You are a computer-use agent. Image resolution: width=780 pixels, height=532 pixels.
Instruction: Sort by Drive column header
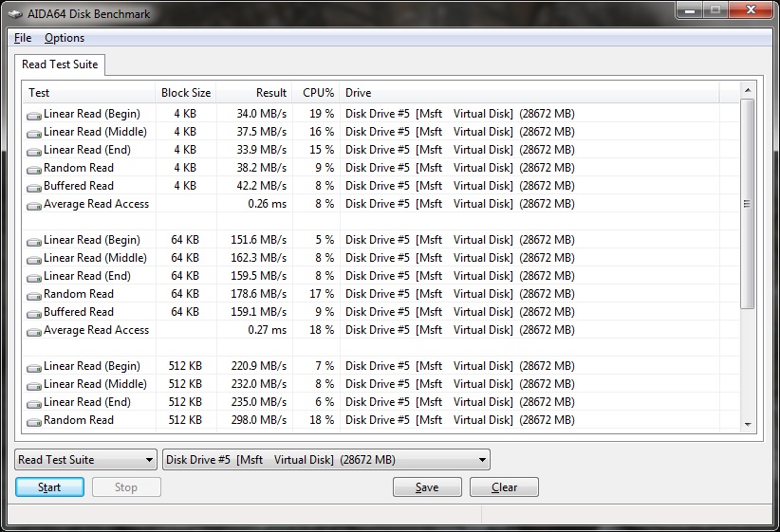[x=529, y=93]
